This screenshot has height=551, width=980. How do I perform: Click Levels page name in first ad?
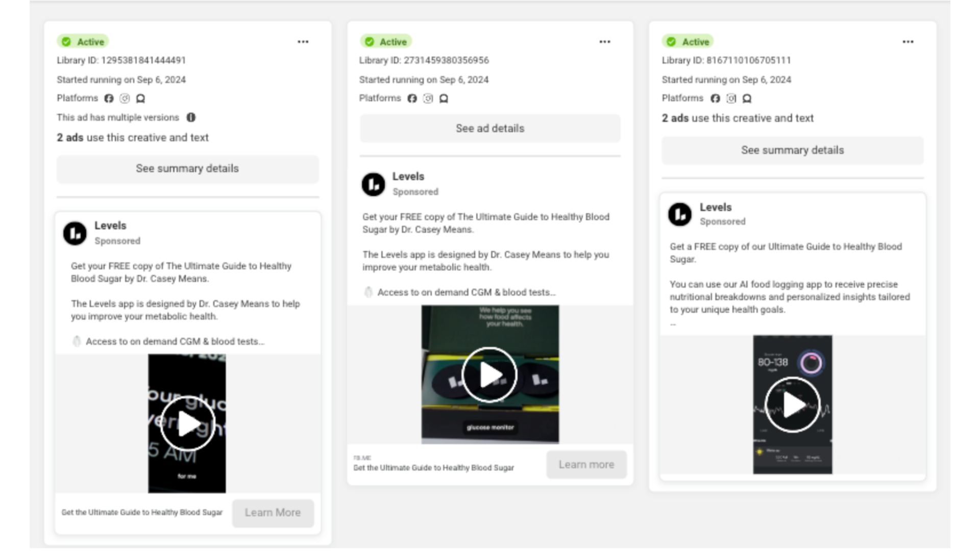[110, 226]
